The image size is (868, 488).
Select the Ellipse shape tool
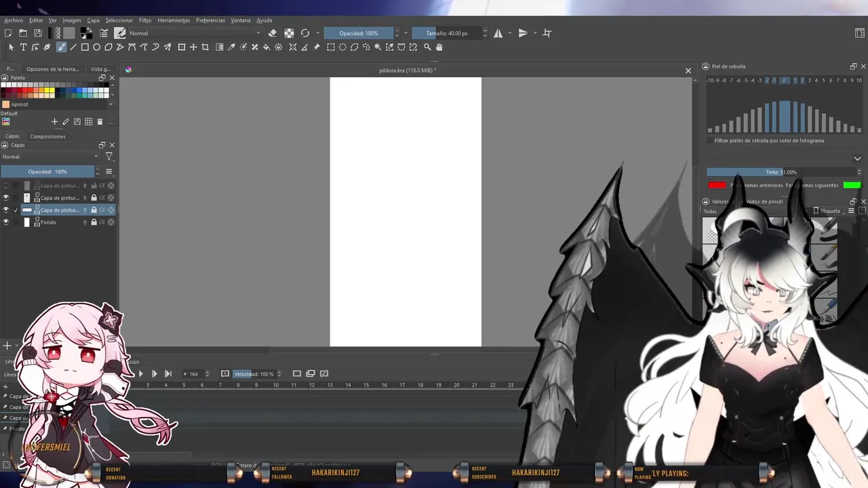point(97,47)
